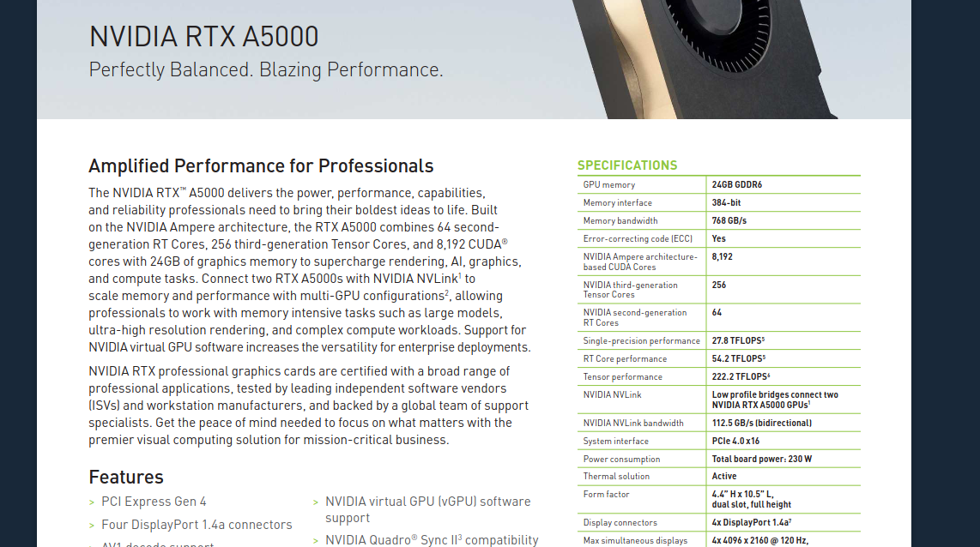This screenshot has width=980, height=547.
Task: Click the GPU card image in header
Action: pyautogui.click(x=705, y=58)
